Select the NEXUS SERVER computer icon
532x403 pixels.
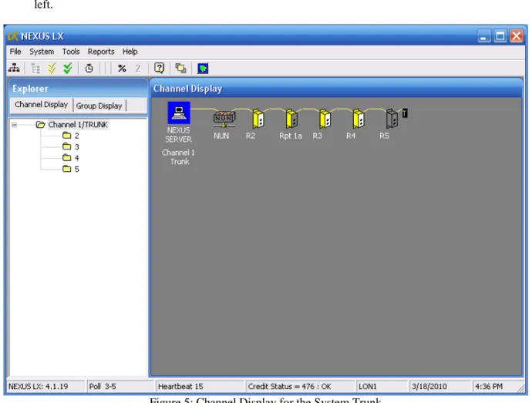179,113
